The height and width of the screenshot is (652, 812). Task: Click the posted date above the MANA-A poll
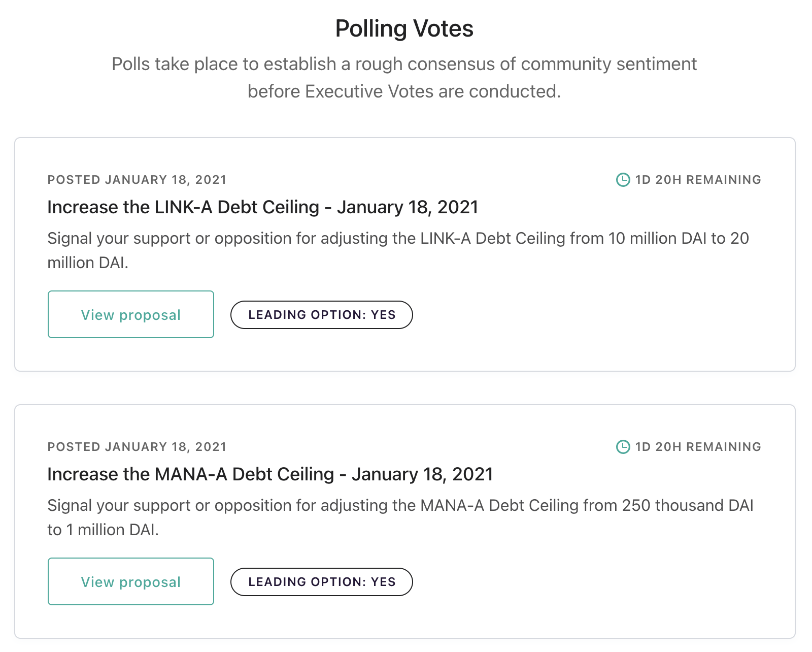click(x=137, y=447)
